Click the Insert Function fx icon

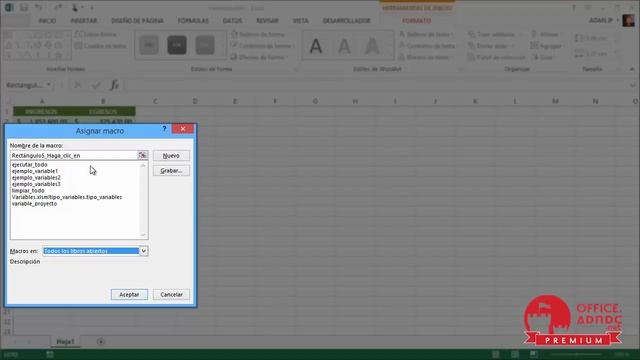114,85
